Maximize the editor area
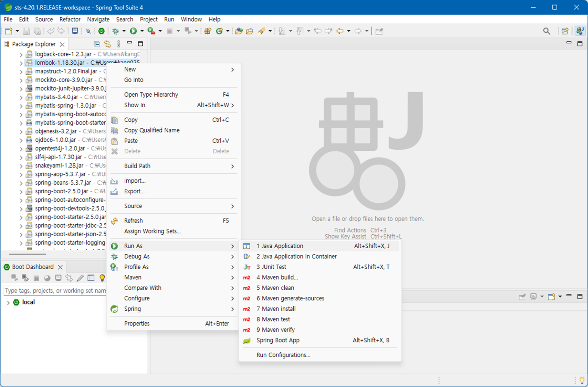 coord(580,44)
